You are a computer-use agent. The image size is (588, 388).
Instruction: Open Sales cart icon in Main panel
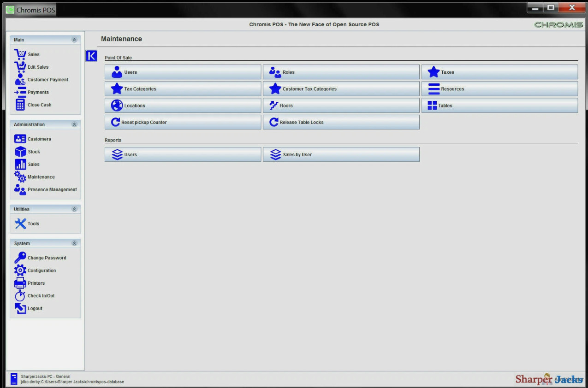20,54
